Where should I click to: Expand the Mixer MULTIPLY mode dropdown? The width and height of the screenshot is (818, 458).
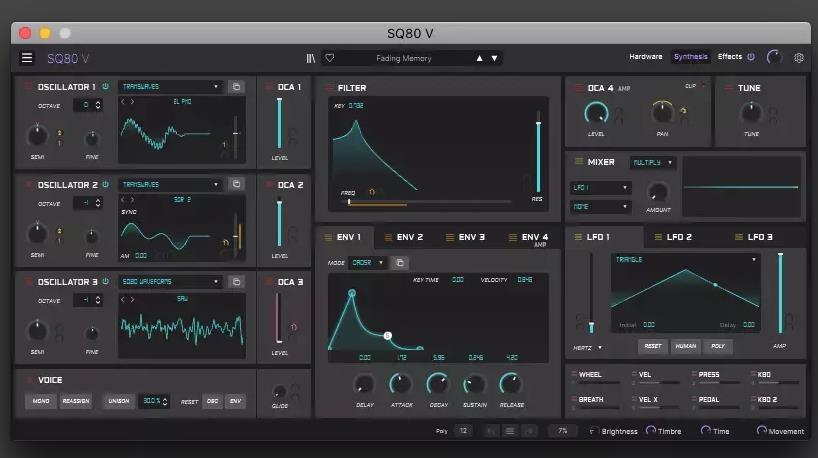653,162
